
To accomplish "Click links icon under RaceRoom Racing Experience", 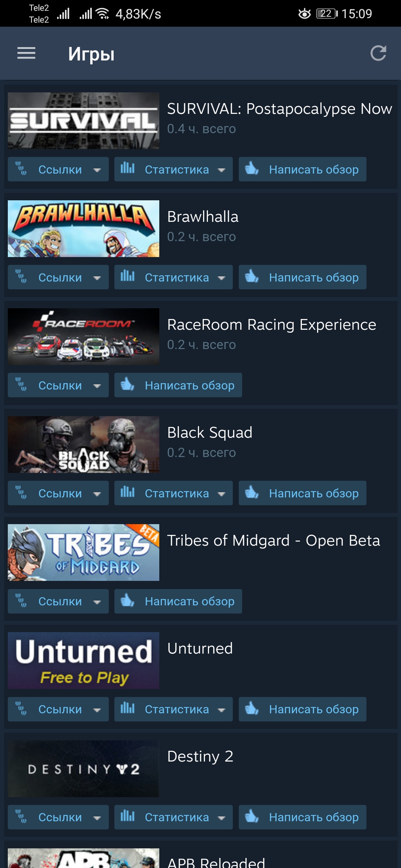I will tap(21, 384).
